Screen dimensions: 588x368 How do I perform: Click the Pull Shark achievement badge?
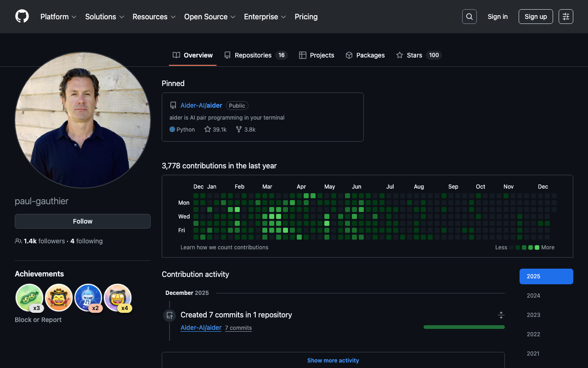(x=88, y=298)
